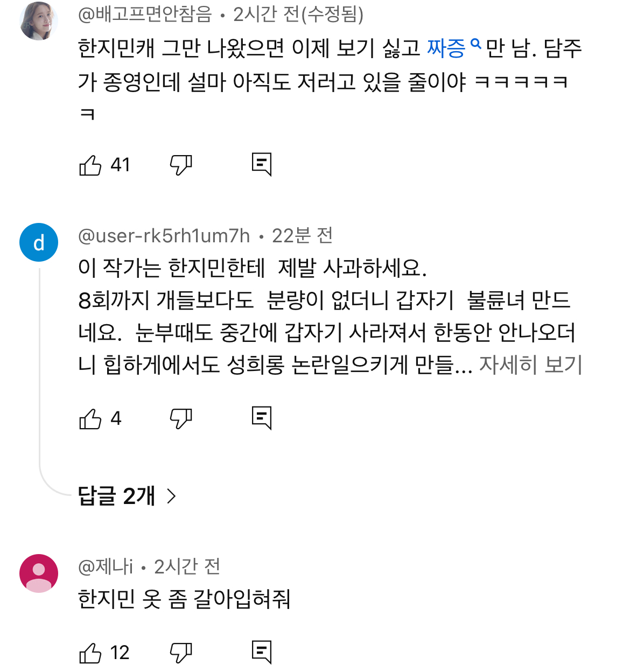Viewport: 630px width, 672px height.
Task: Expand comment with 자세히 보기
Action: [x=530, y=365]
